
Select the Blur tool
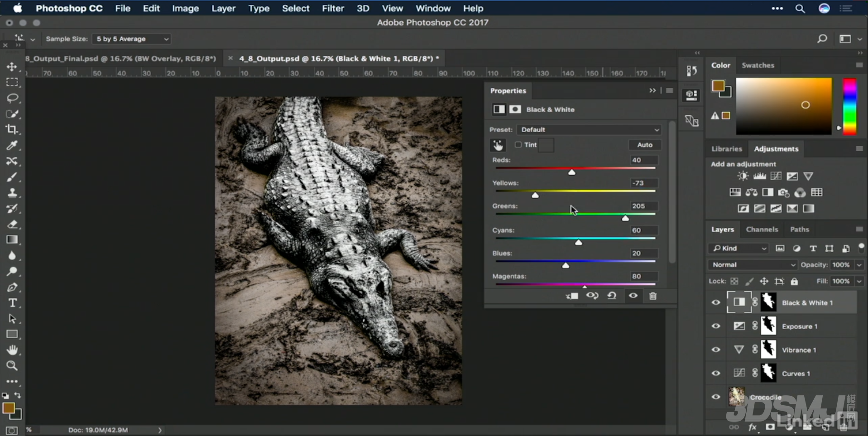(x=12, y=256)
